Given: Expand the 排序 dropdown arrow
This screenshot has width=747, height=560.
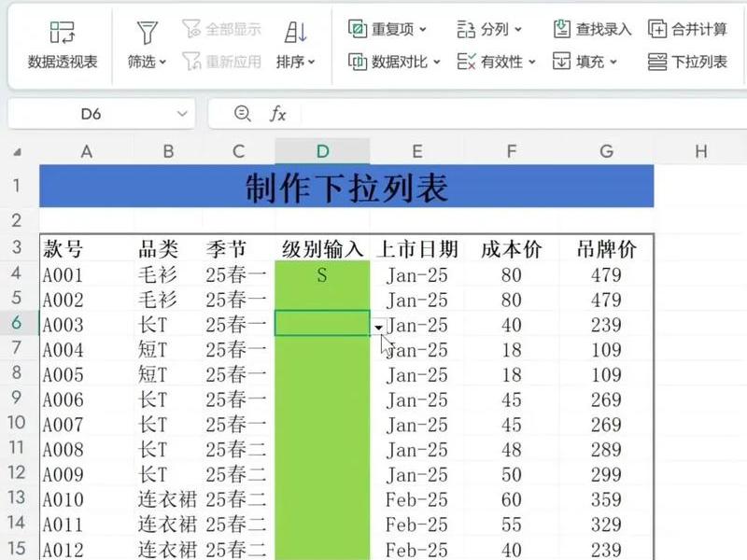Looking at the screenshot, I should (x=312, y=62).
